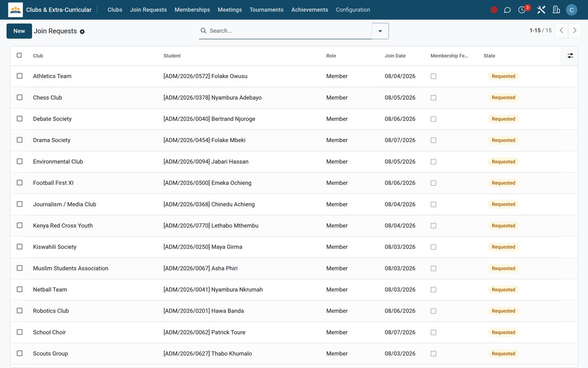Open the Configuration menu
Viewport: 588px width, 368px height.
point(353,10)
